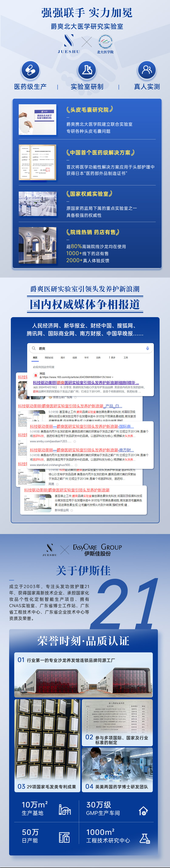
Task: Select the 学术 search tab
Action: click(86, 358)
